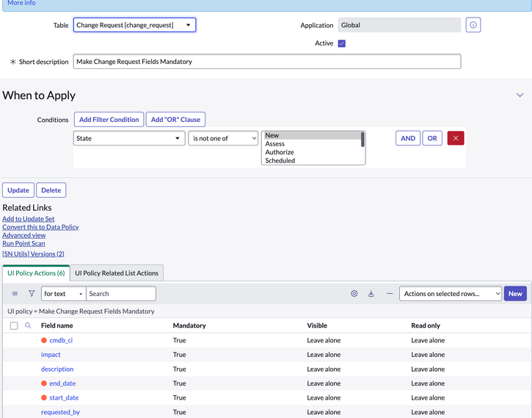
Task: Open the Table dropdown Change Request
Action: point(135,25)
